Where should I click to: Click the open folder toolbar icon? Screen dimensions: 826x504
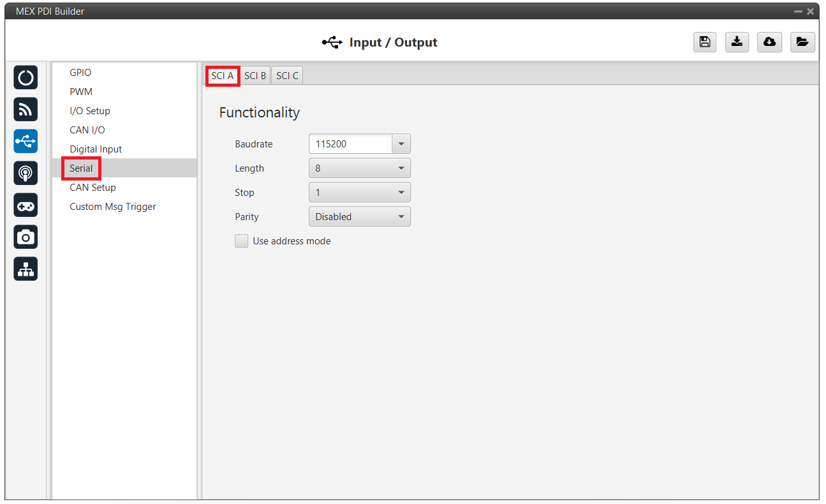802,42
